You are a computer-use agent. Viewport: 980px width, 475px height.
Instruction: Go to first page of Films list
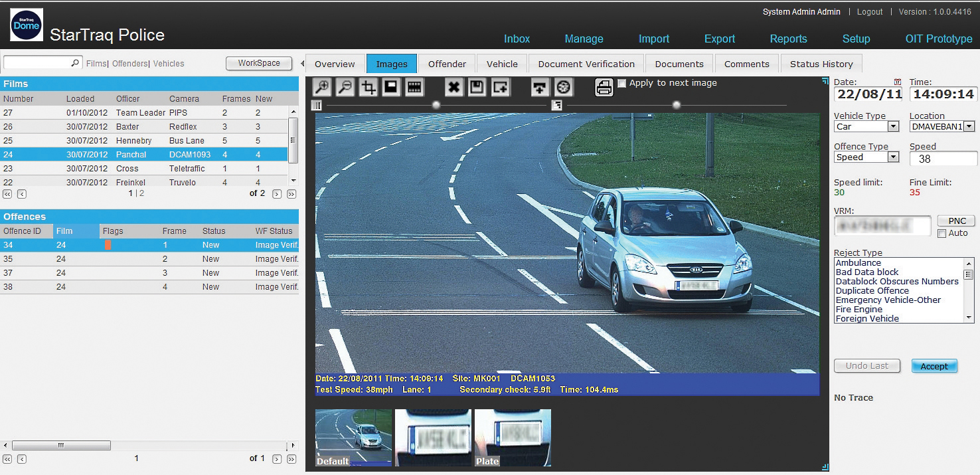(x=7, y=194)
